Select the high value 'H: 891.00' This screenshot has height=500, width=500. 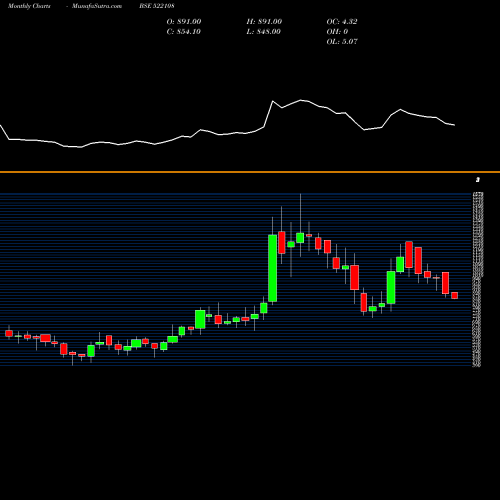tap(264, 22)
